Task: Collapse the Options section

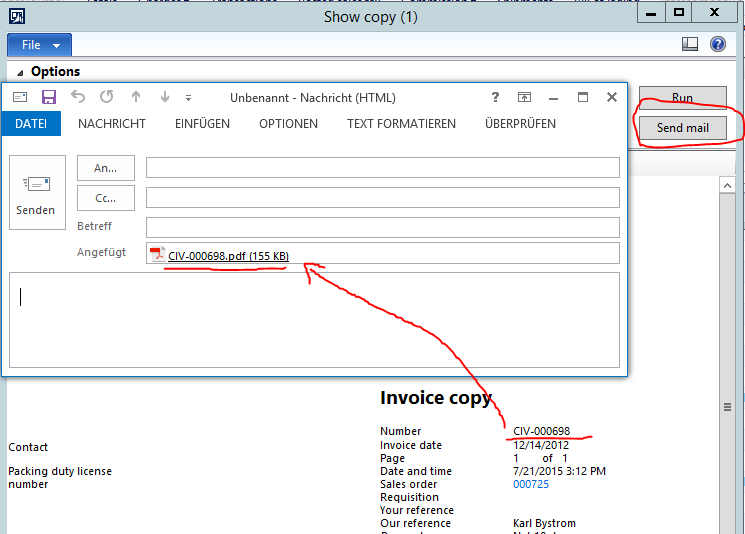Action: [20, 72]
